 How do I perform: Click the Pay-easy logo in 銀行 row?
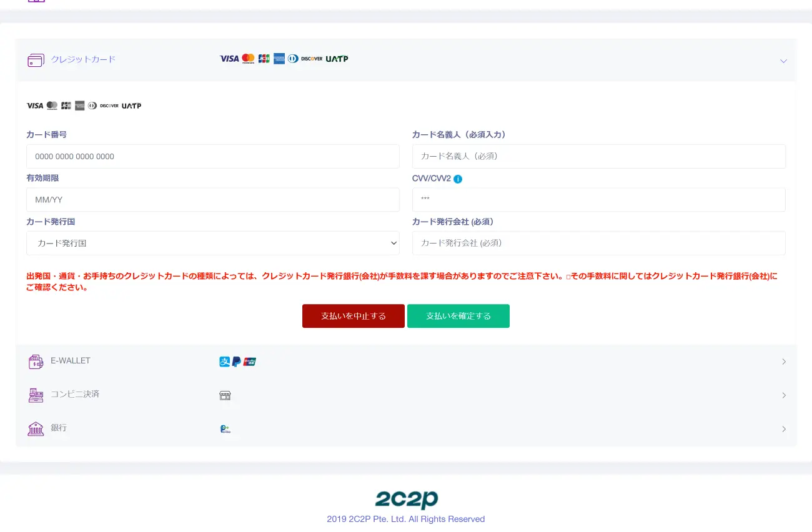click(x=225, y=429)
